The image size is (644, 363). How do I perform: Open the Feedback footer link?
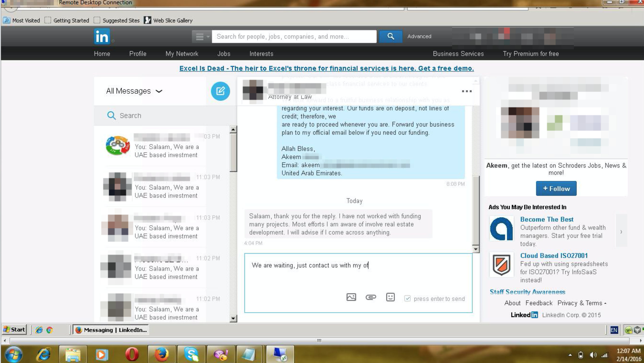[539, 303]
